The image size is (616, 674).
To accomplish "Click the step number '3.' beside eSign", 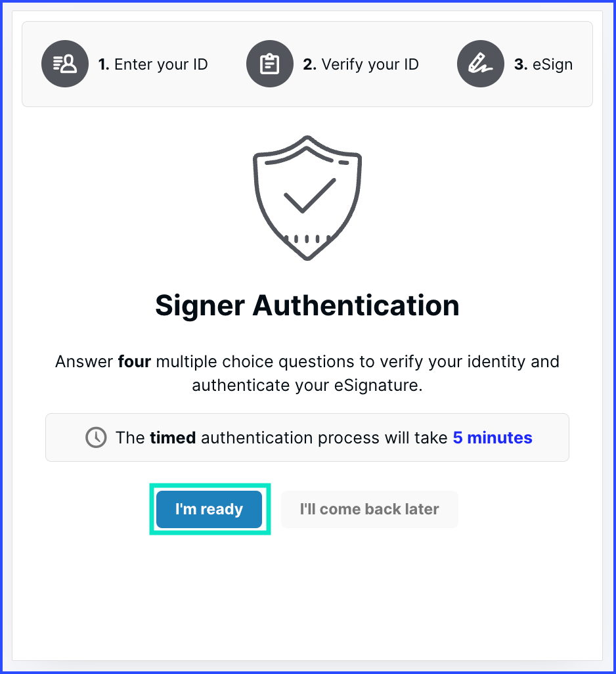I will coord(521,64).
